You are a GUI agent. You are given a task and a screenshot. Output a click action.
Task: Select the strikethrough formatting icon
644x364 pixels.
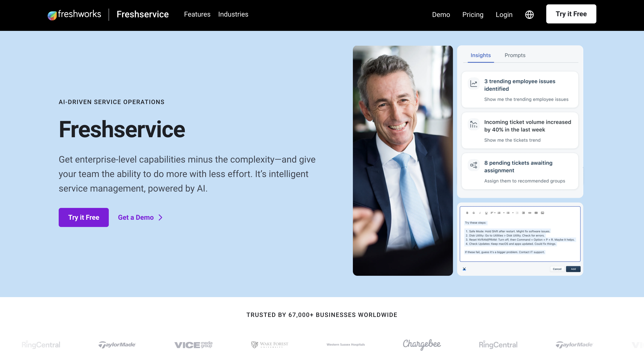click(474, 213)
